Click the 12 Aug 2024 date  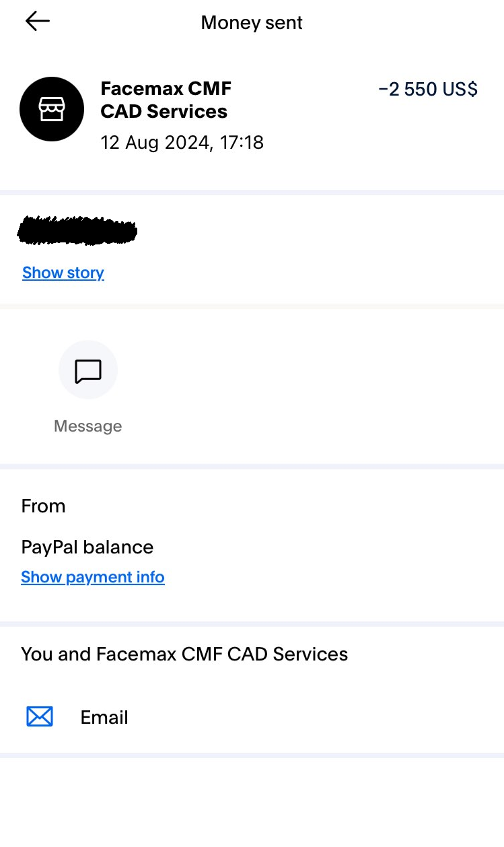coord(153,143)
